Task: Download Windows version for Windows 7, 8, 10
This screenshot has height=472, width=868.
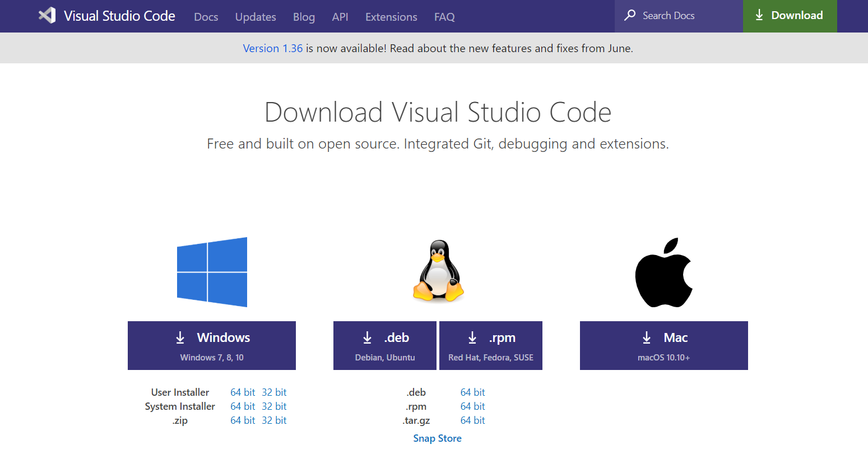Action: 212,345
